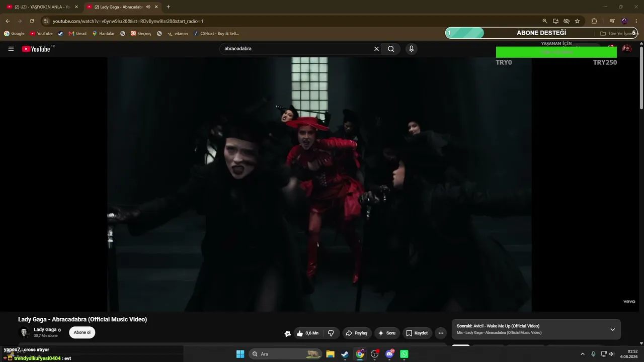
Task: Select the youtube.com address bar URL
Action: tap(128, 21)
